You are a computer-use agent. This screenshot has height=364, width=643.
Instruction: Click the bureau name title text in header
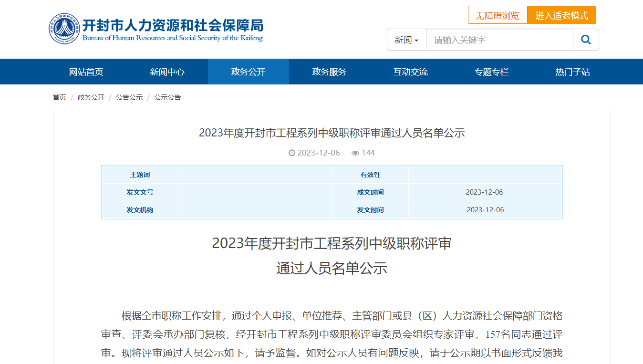pyautogui.click(x=173, y=26)
